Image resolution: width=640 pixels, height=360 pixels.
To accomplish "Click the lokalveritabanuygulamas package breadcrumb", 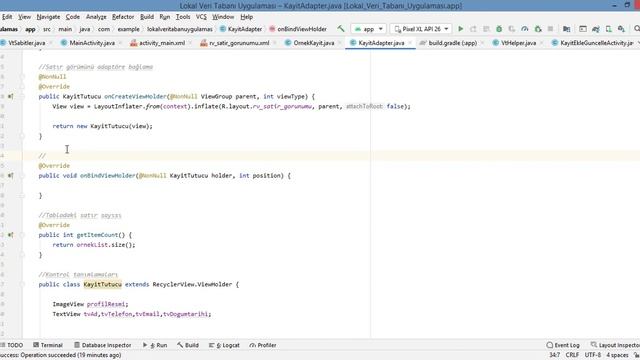I will coord(180,29).
